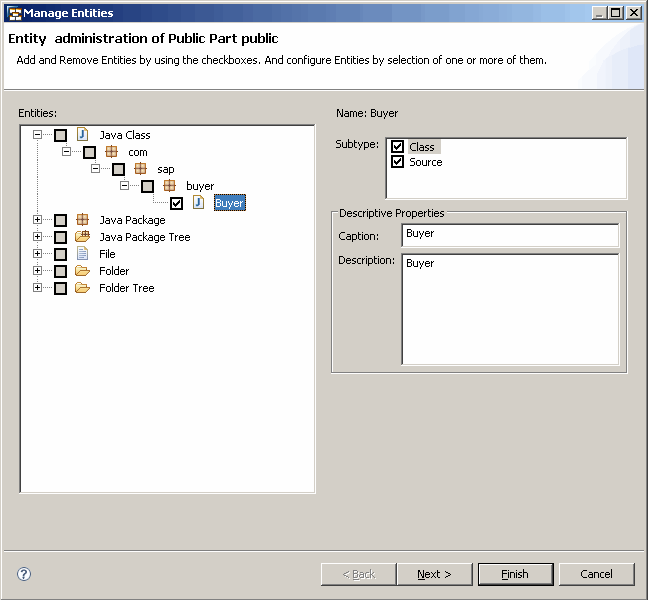Uncheck the Source subtype checkbox
Image resolution: width=648 pixels, height=600 pixels.
pyautogui.click(x=398, y=162)
